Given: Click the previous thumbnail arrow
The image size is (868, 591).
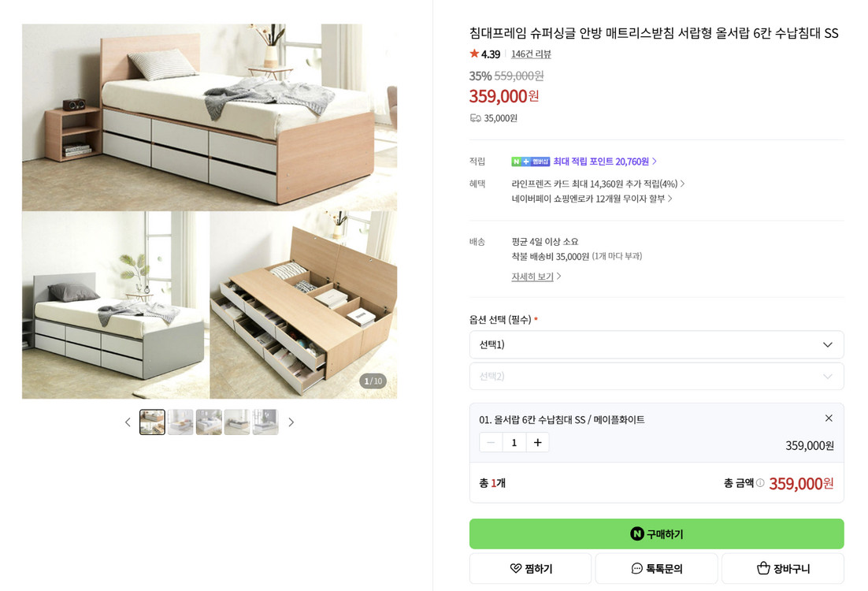Looking at the screenshot, I should point(128,422).
